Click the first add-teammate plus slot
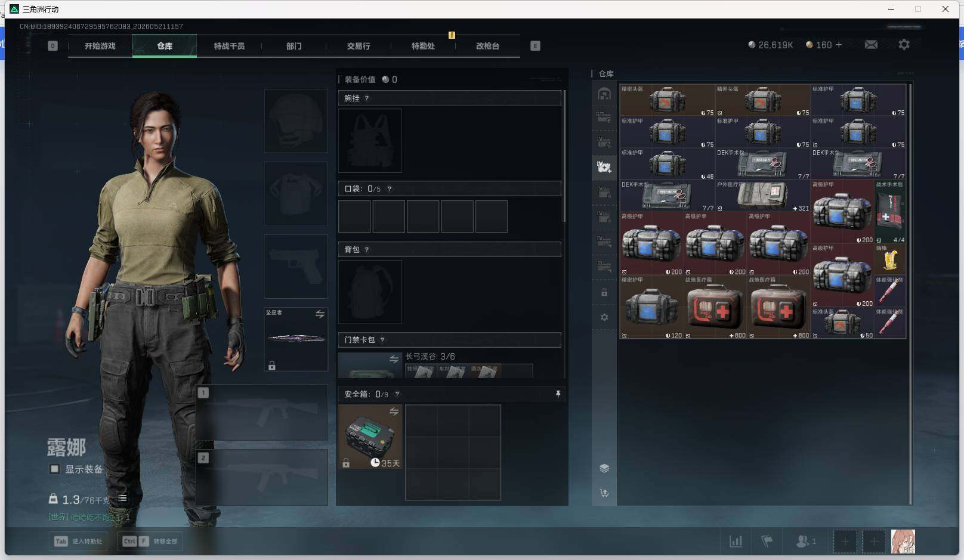Image resolution: width=964 pixels, height=560 pixels. pyautogui.click(x=845, y=542)
